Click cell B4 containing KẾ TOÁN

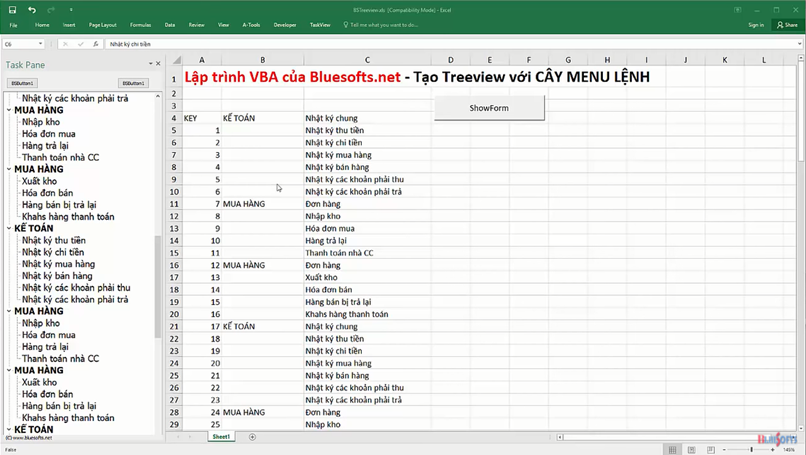pos(263,118)
